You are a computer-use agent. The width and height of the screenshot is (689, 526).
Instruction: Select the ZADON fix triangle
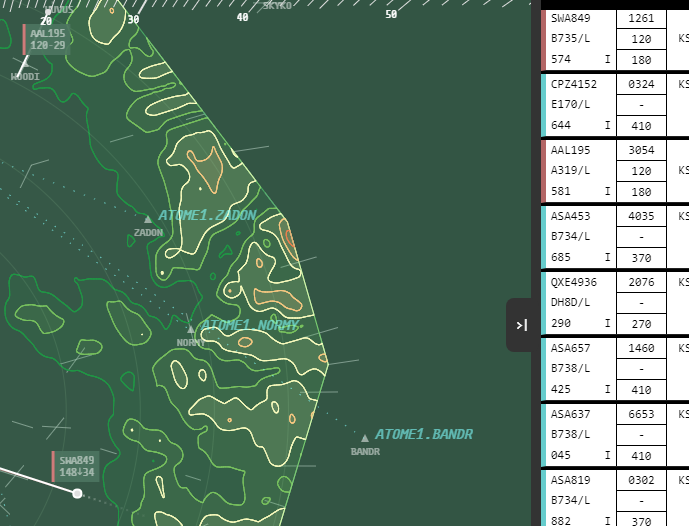coord(148,219)
